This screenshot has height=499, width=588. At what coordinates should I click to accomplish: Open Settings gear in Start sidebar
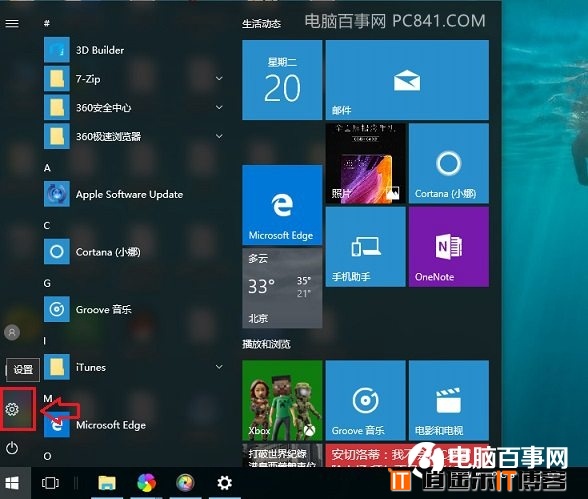pos(12,409)
